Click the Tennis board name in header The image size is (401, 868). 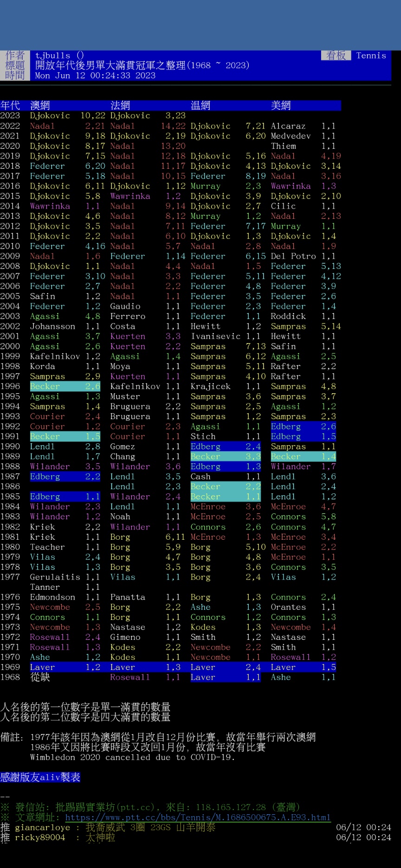pyautogui.click(x=371, y=56)
